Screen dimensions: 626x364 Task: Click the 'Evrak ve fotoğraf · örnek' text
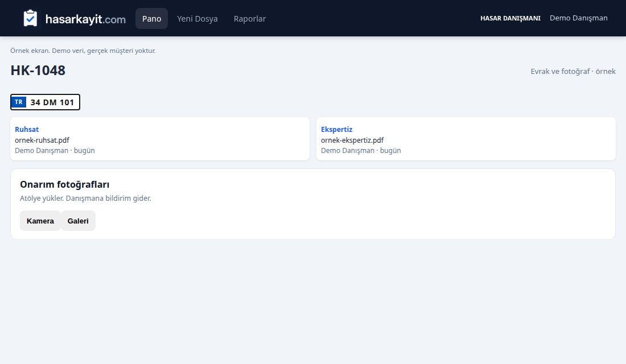click(573, 72)
